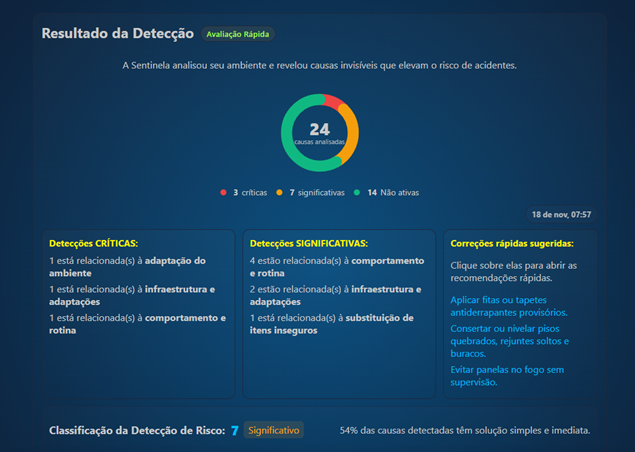Click the Correções rápidas sugeridas heading

[512, 243]
